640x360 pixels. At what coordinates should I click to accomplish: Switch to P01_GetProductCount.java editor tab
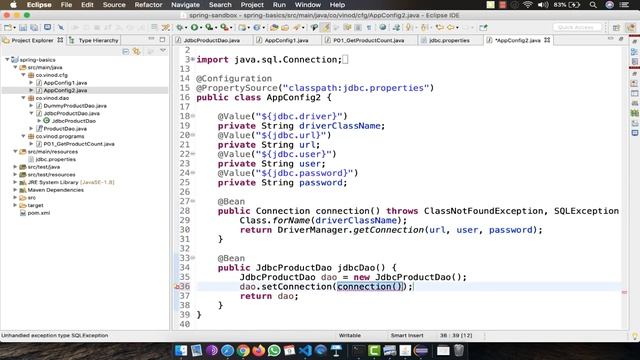point(368,40)
